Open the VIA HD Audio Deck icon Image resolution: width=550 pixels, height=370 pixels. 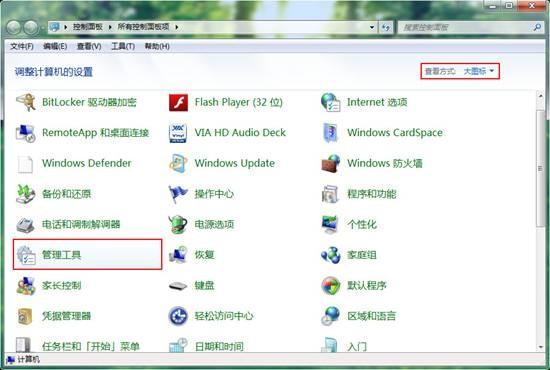pyautogui.click(x=178, y=133)
